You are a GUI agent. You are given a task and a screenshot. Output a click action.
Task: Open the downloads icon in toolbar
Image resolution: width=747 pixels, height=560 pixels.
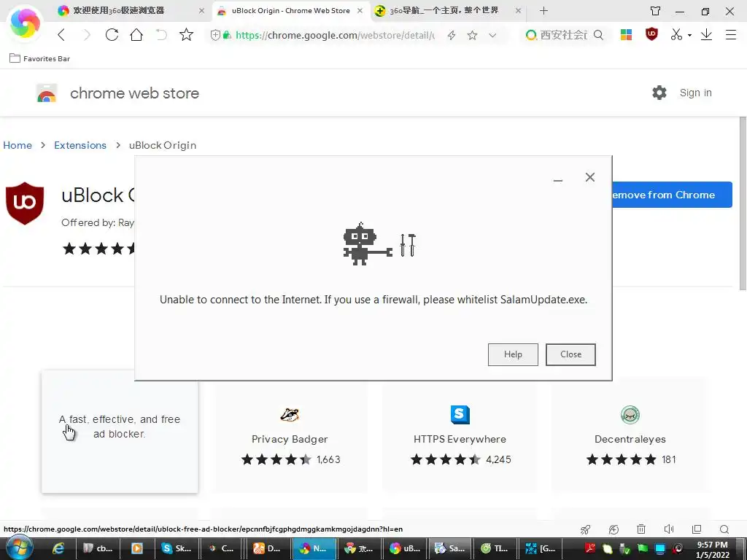click(706, 34)
